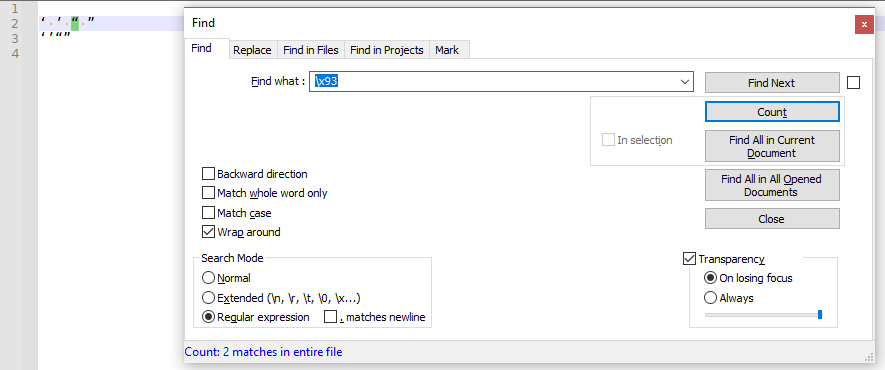This screenshot has height=370, width=885.
Task: Go to the Mark tab
Action: pyautogui.click(x=447, y=50)
